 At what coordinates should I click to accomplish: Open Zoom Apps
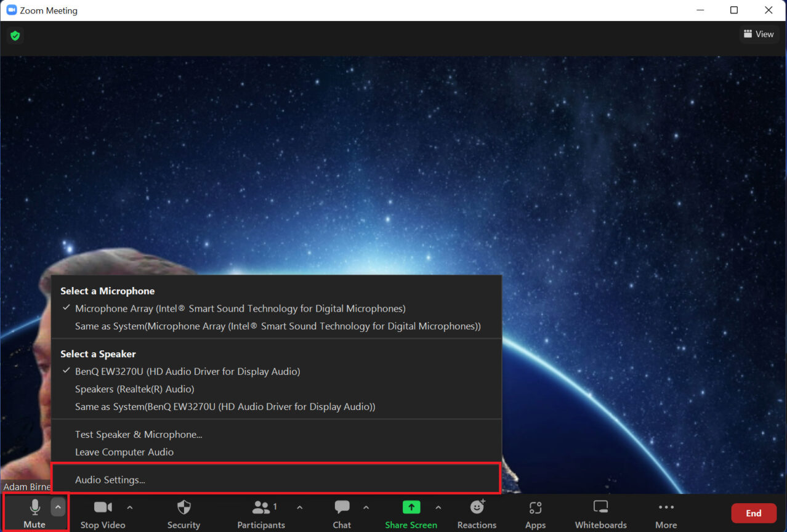(x=535, y=512)
